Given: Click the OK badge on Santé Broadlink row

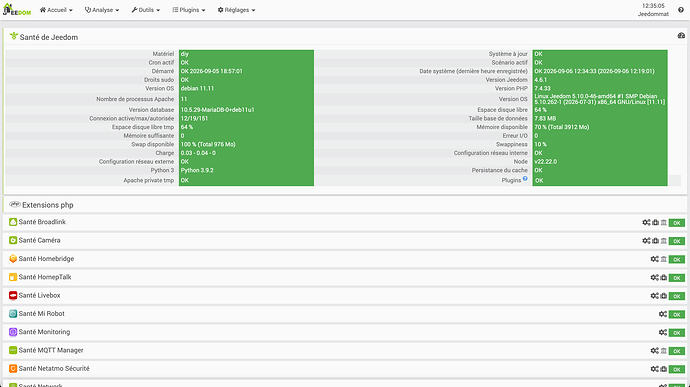Looking at the screenshot, I should click(x=677, y=223).
